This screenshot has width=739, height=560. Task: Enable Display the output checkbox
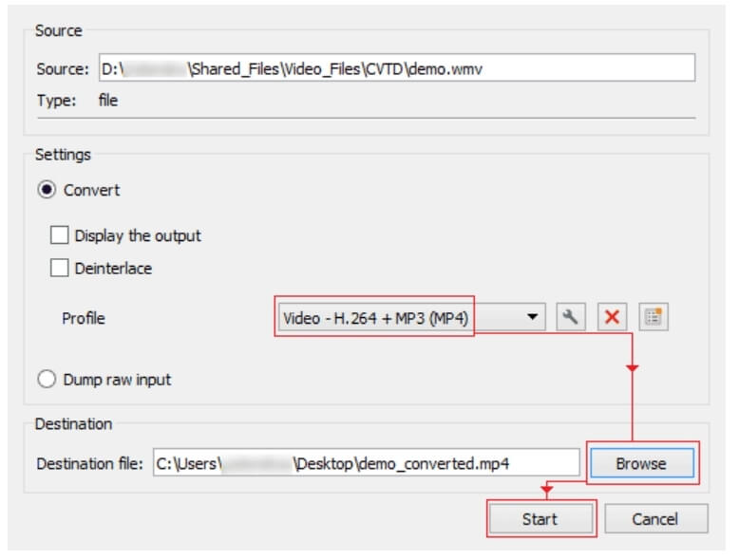coord(60,235)
